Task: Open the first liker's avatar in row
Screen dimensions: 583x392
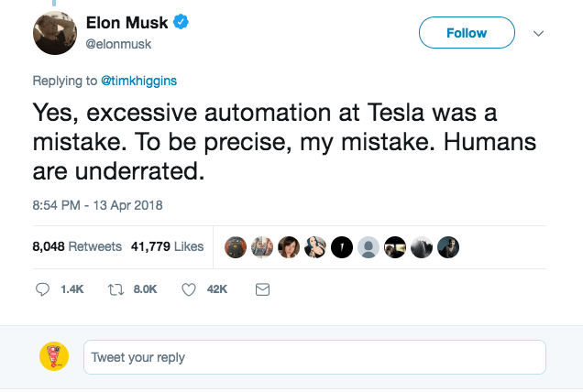Action: [x=235, y=246]
